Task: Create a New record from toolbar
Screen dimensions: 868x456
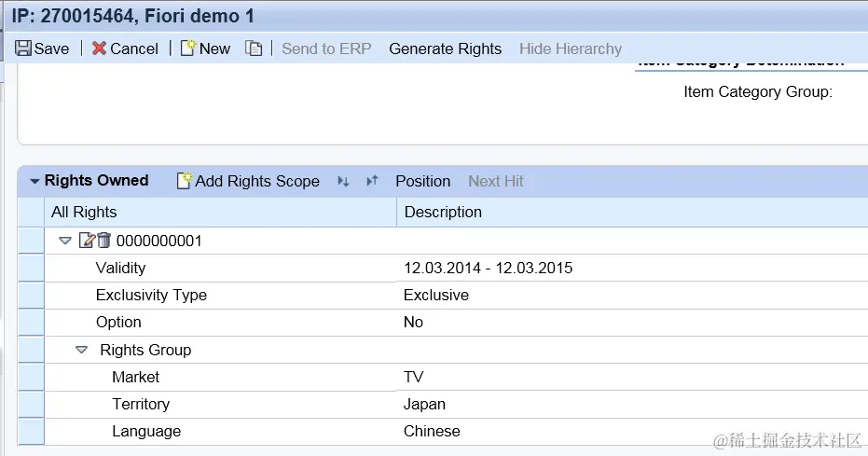Action: point(205,48)
